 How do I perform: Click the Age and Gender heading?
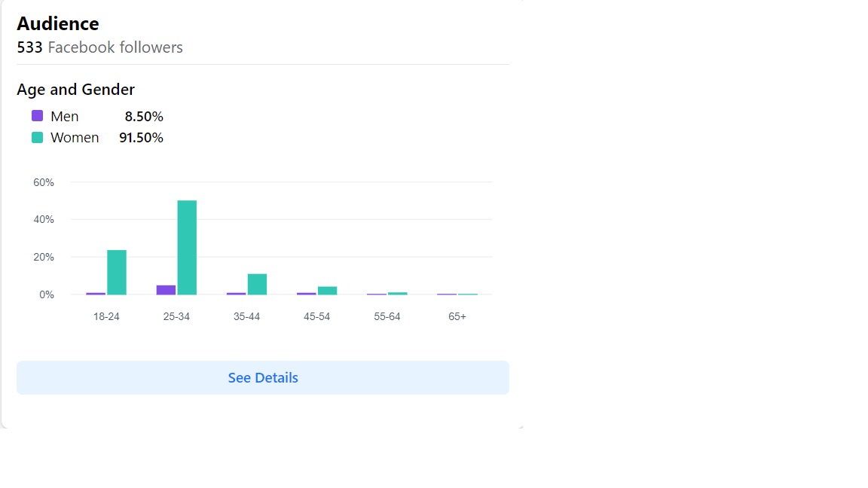pyautogui.click(x=75, y=90)
